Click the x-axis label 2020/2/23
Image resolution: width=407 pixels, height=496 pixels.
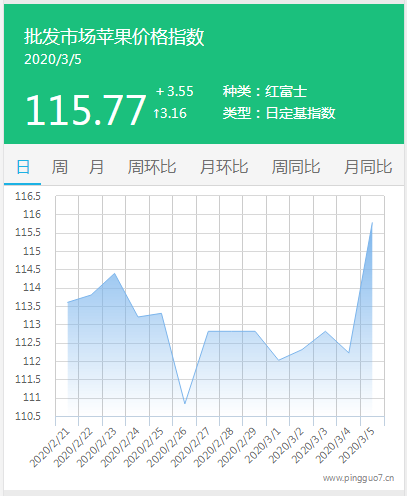coord(97,448)
